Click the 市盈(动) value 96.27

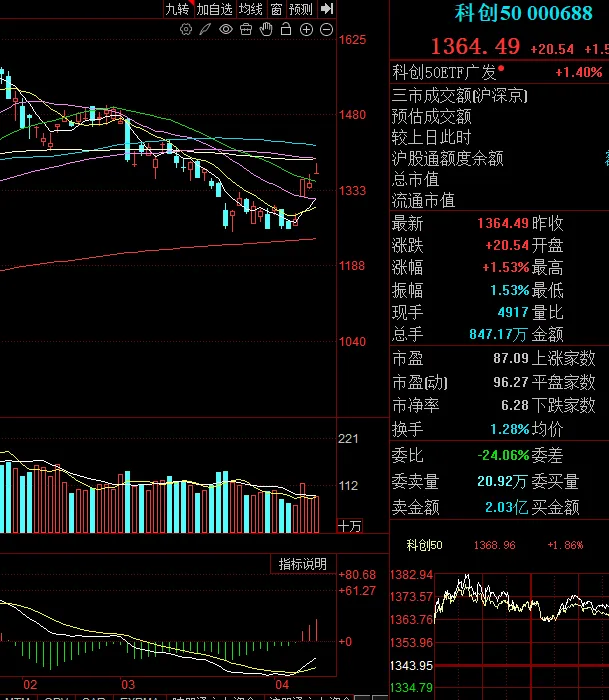(x=511, y=382)
